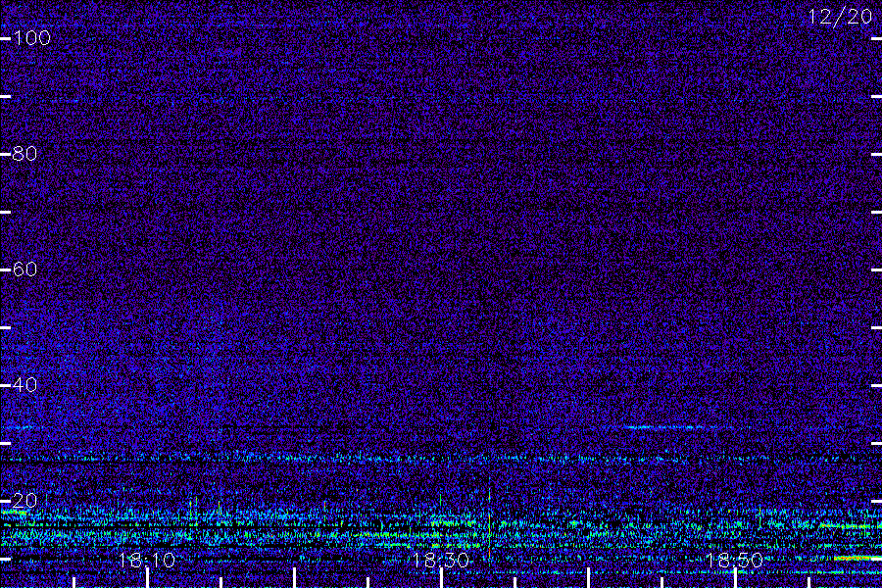Viewport: 882px width, 588px height.
Task: Click the 80 frequency axis label
Action: tap(24, 154)
